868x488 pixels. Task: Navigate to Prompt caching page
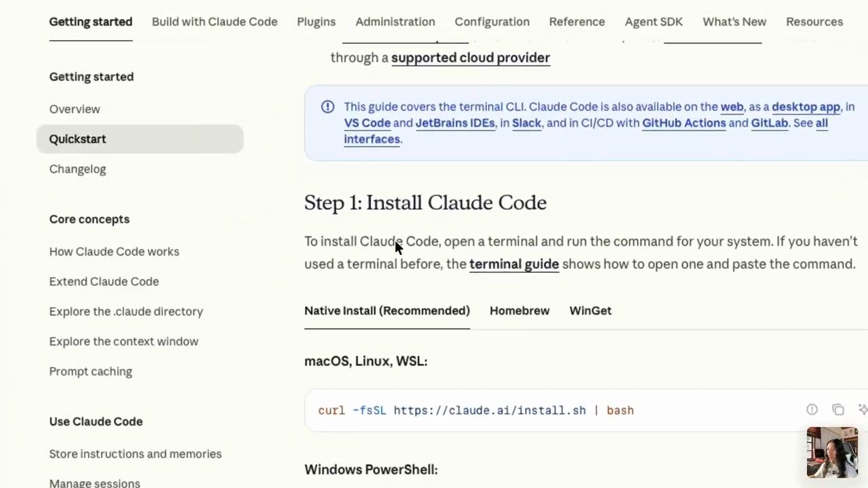click(x=91, y=371)
